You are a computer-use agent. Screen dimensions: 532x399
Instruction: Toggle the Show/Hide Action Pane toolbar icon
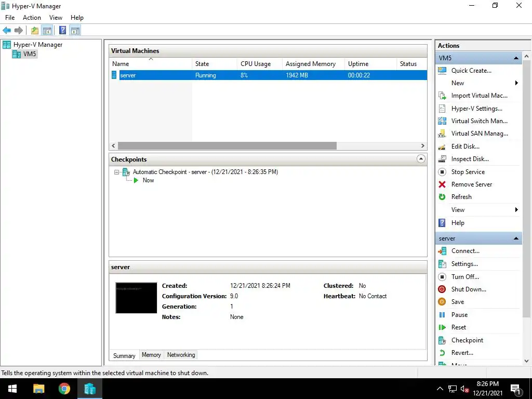(x=75, y=31)
